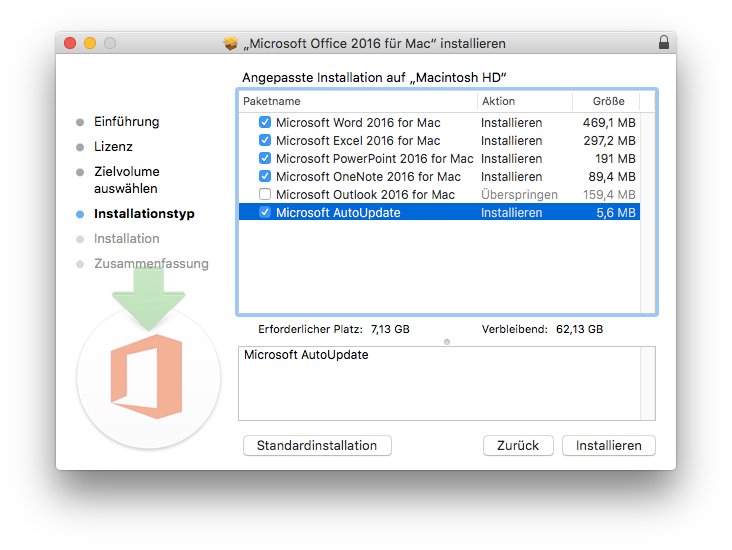Click the Microsoft AutoUpdate row name
Image resolution: width=732 pixels, height=550 pixels.
(338, 213)
